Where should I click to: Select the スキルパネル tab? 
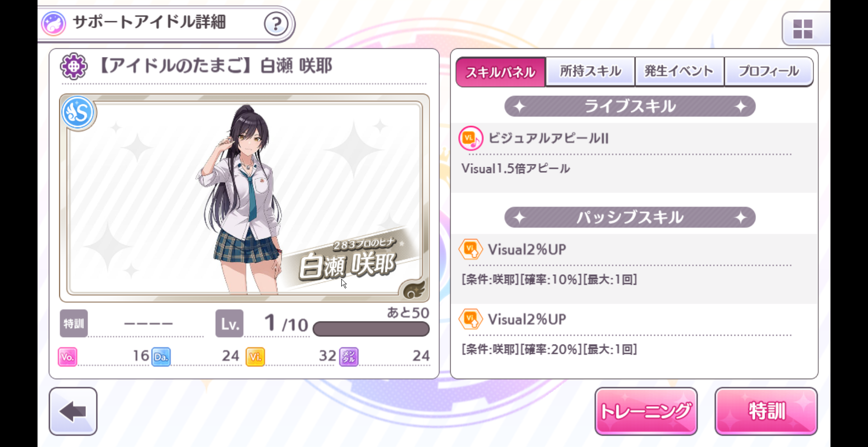(500, 72)
